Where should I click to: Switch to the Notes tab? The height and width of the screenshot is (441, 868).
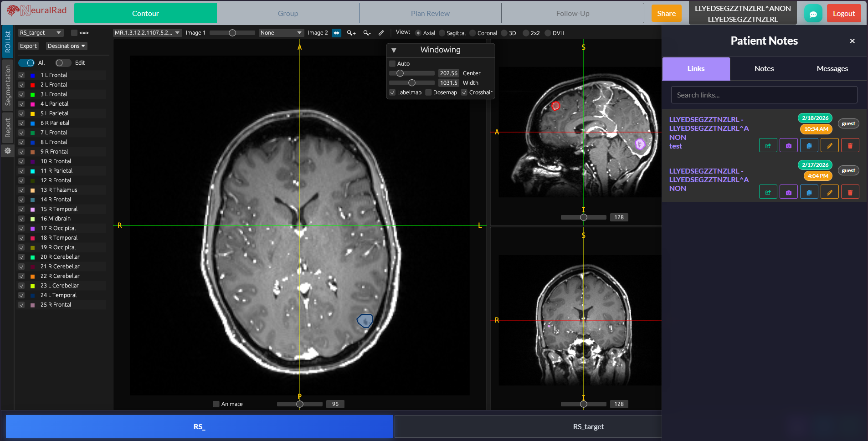pyautogui.click(x=764, y=69)
